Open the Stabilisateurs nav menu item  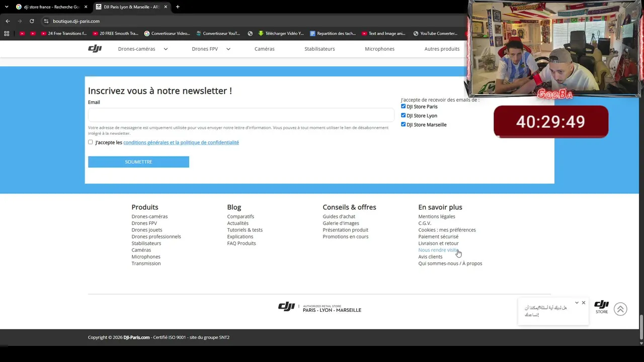click(319, 49)
